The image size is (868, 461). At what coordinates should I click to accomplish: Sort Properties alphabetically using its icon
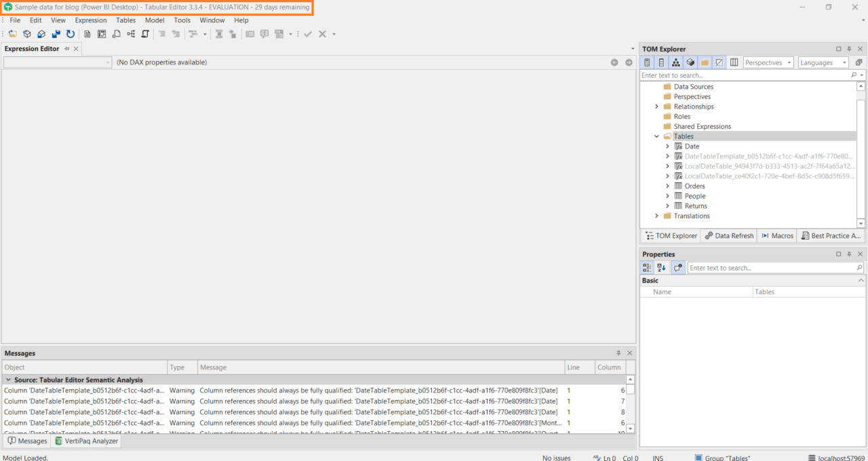point(661,267)
